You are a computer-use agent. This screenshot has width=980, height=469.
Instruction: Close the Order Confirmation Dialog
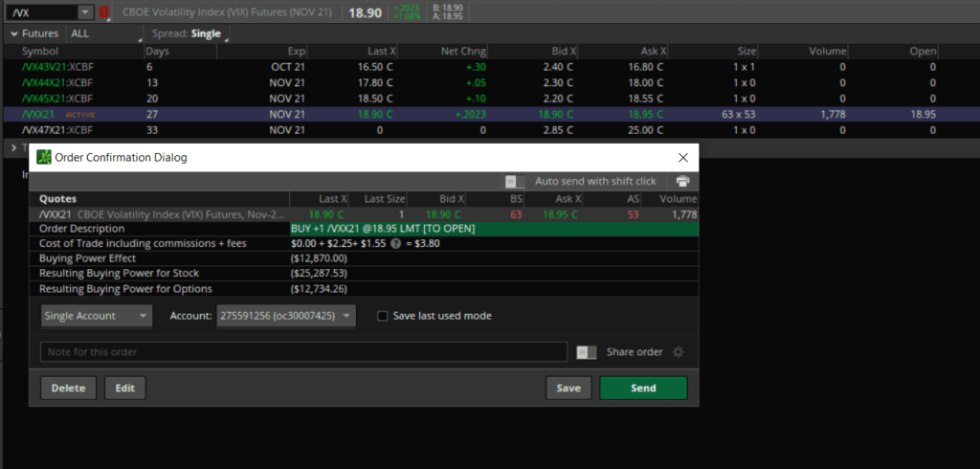(x=683, y=158)
